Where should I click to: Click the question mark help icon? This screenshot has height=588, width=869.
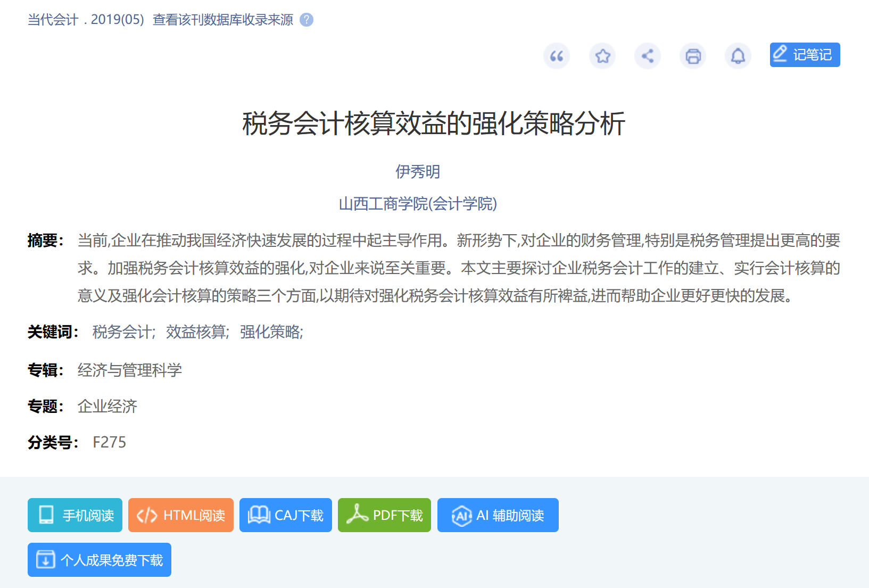pos(307,20)
